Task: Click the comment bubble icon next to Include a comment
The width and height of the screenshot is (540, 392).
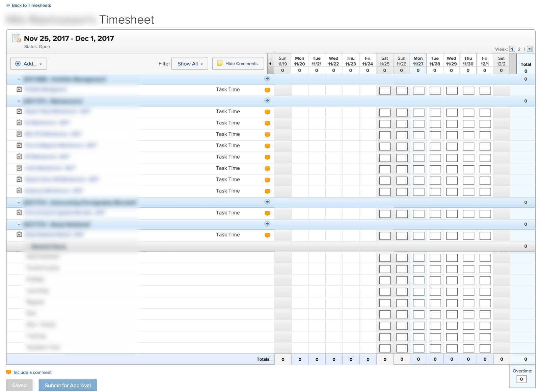Action: coord(9,372)
